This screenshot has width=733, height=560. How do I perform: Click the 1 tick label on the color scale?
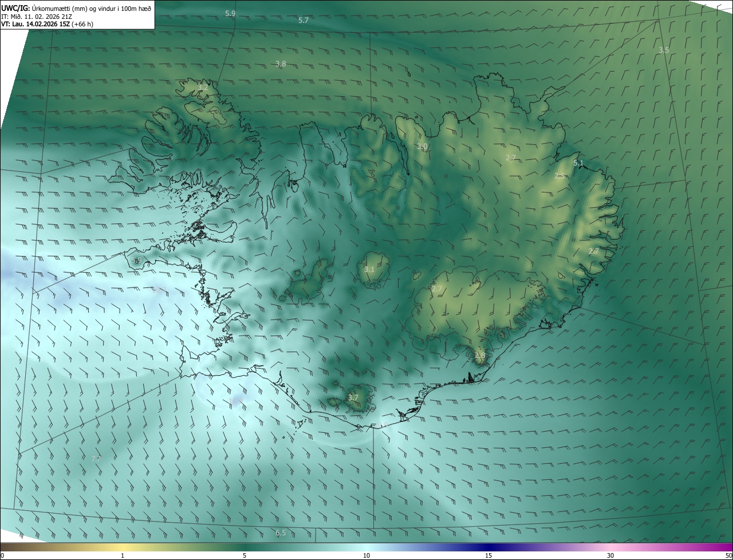coord(123,555)
